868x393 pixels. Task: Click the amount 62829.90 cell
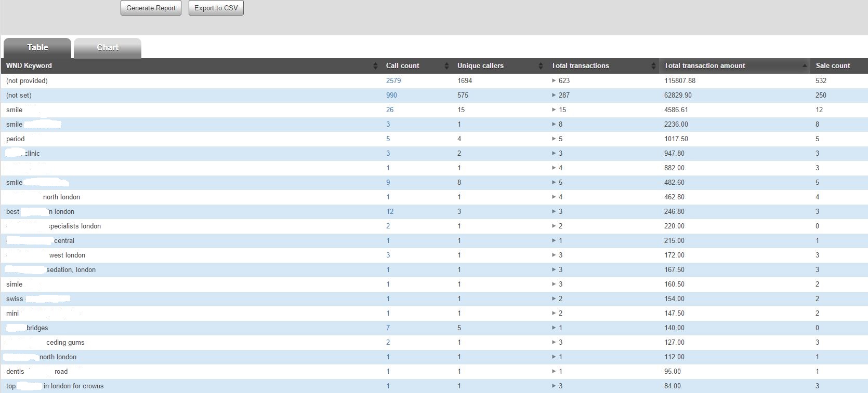coord(678,95)
